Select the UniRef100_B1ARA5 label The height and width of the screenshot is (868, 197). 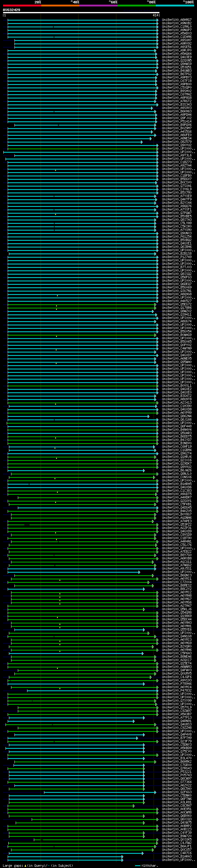click(x=177, y=484)
